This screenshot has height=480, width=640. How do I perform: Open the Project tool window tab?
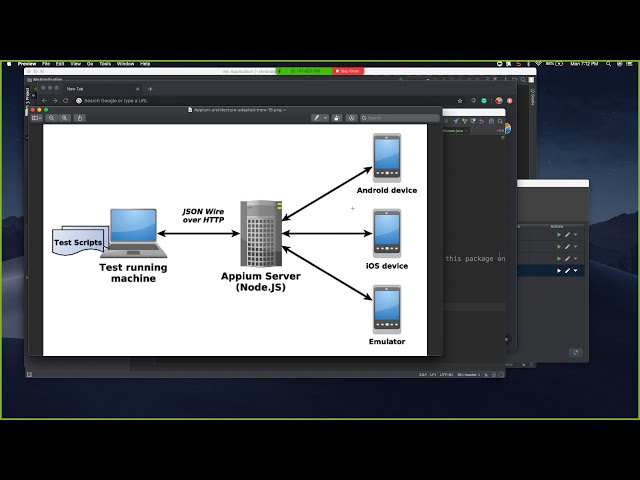[28, 96]
